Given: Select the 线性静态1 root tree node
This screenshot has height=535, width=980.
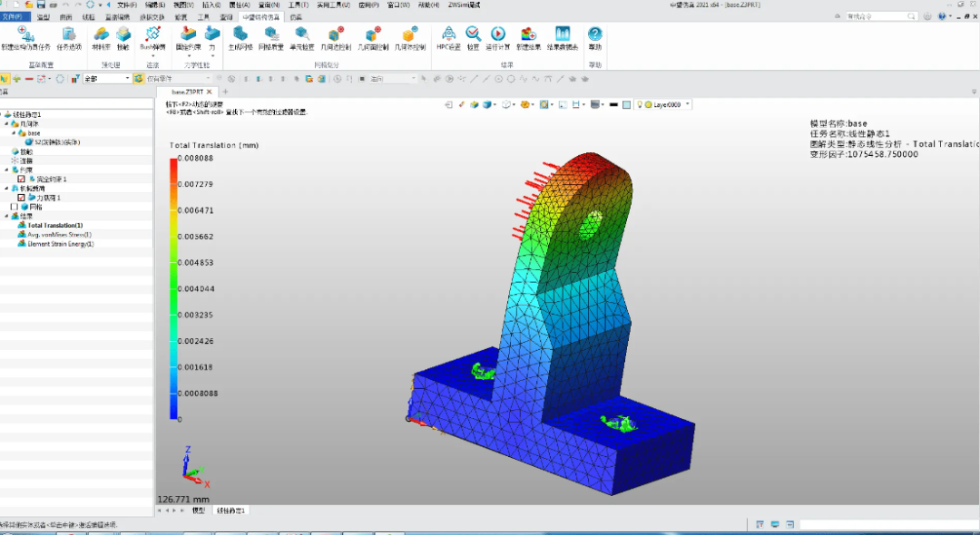Looking at the screenshot, I should (27, 115).
